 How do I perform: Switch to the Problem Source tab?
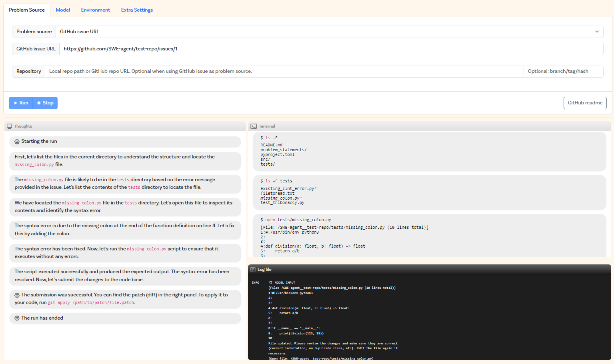[27, 10]
